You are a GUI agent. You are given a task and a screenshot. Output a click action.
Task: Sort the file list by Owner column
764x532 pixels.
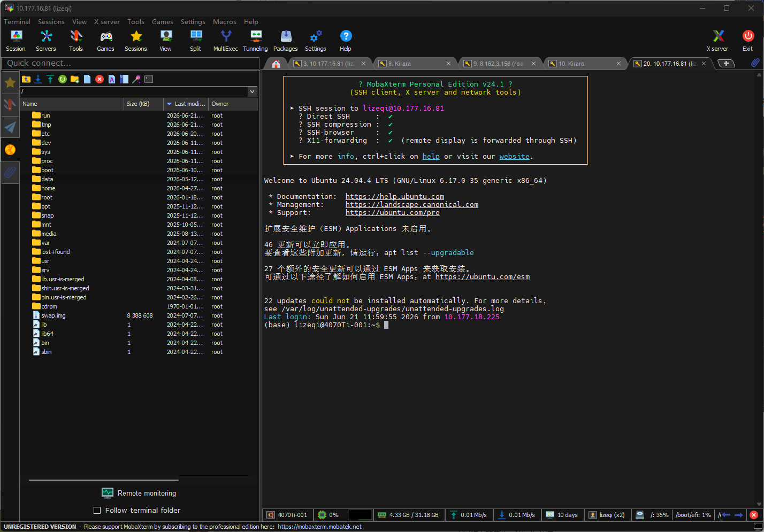233,104
